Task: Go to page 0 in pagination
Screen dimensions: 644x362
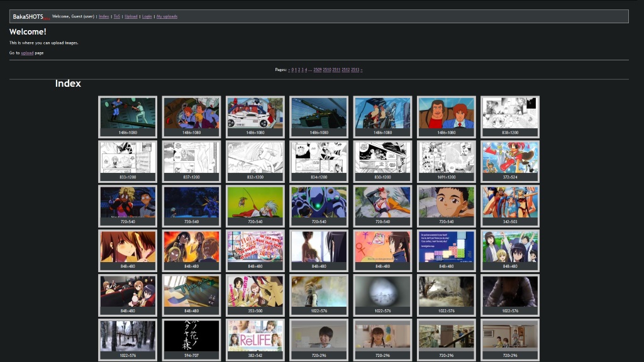Action: (292, 70)
